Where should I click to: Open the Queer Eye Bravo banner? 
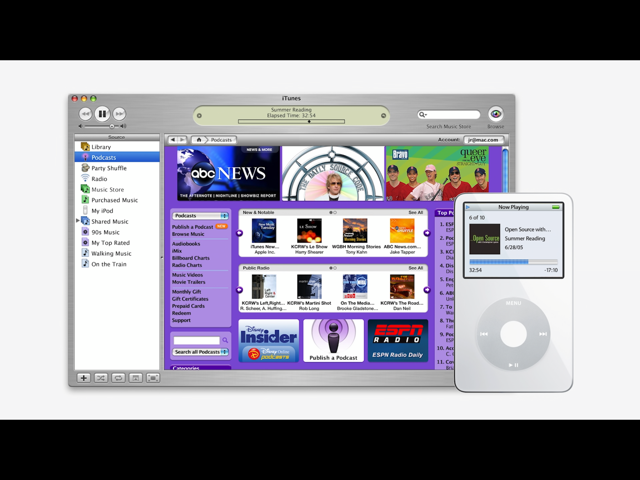tap(438, 173)
